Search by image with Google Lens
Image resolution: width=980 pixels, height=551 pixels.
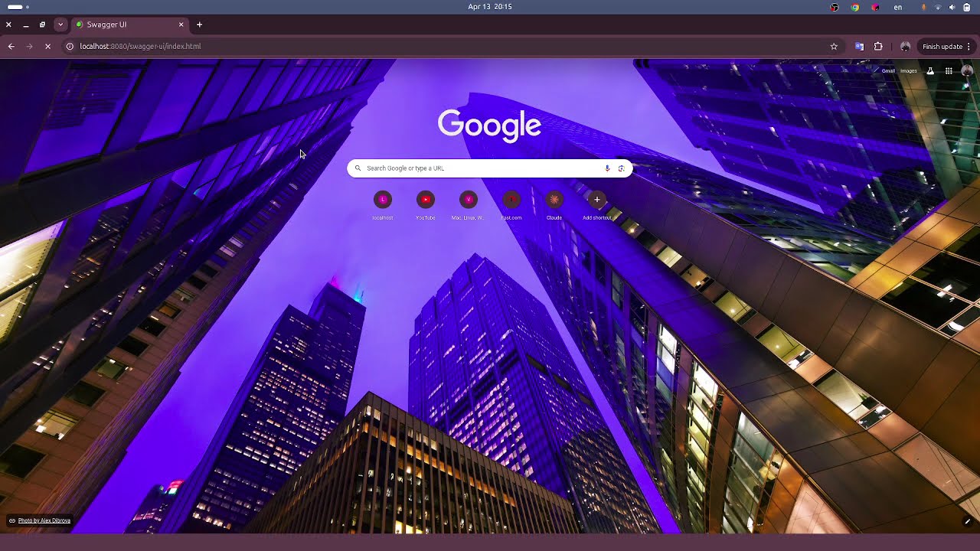click(x=621, y=168)
